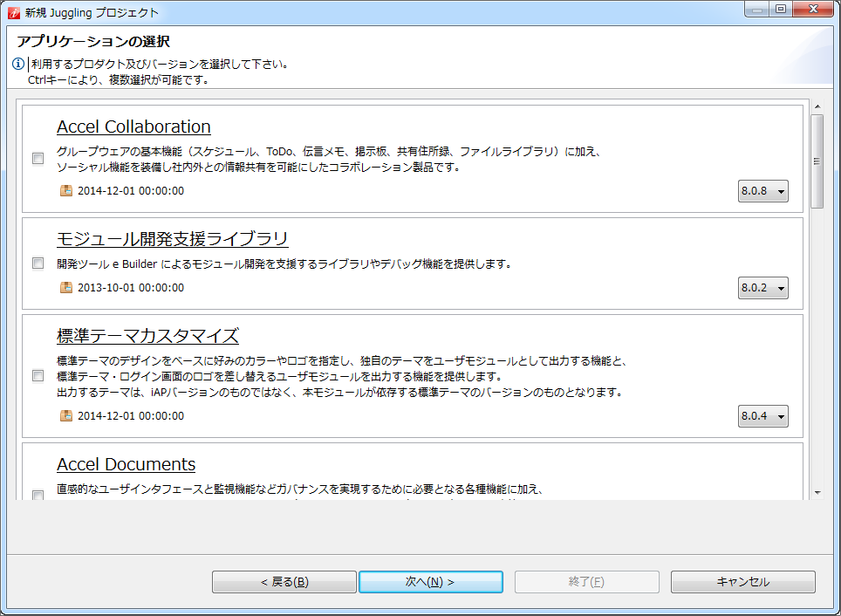Image resolution: width=841 pixels, height=616 pixels.
Task: Open the 8.0.2 version dropdown
Action: 762,288
